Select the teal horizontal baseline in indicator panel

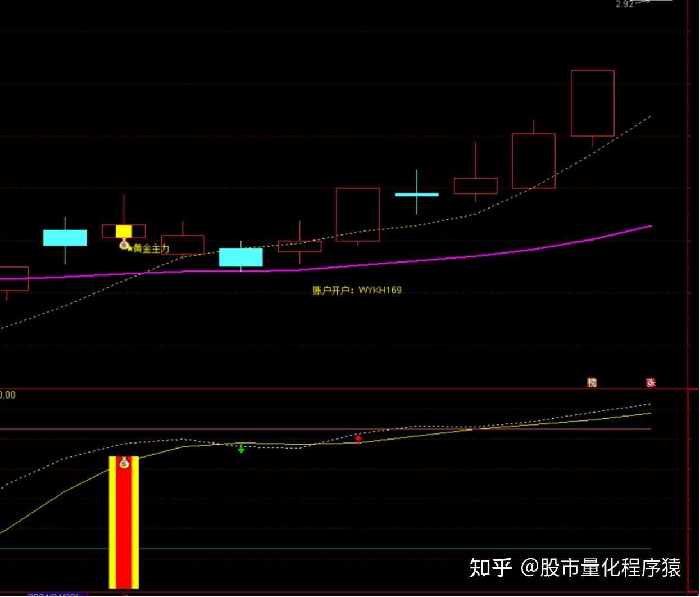coord(326,548)
